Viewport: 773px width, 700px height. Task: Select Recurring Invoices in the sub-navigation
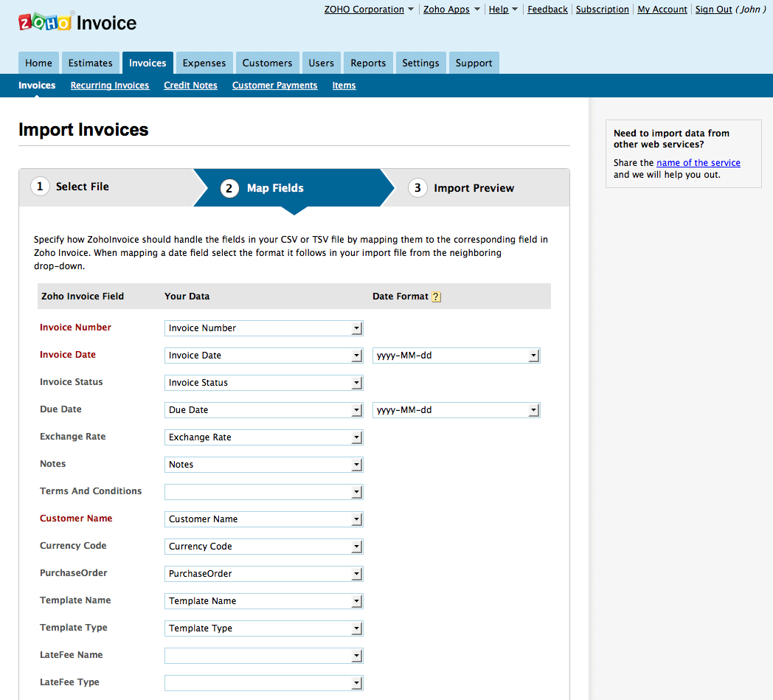pos(109,86)
